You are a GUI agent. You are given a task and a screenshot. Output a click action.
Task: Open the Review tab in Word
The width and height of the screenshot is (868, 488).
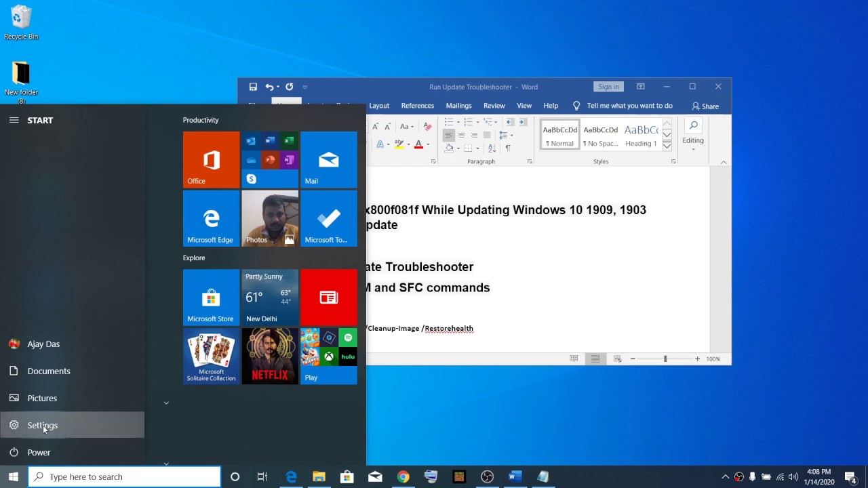point(494,106)
